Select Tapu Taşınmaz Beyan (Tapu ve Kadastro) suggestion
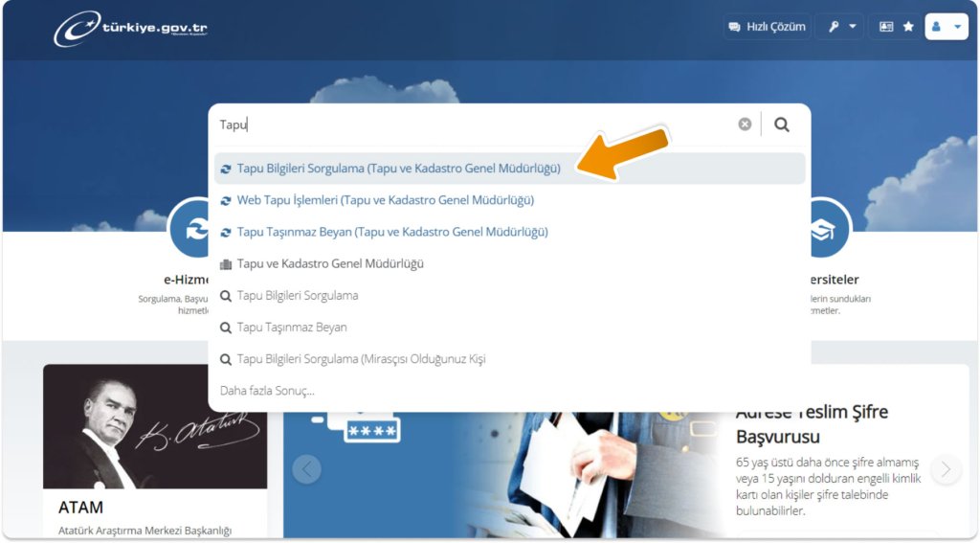The height and width of the screenshot is (543, 980). (509, 232)
